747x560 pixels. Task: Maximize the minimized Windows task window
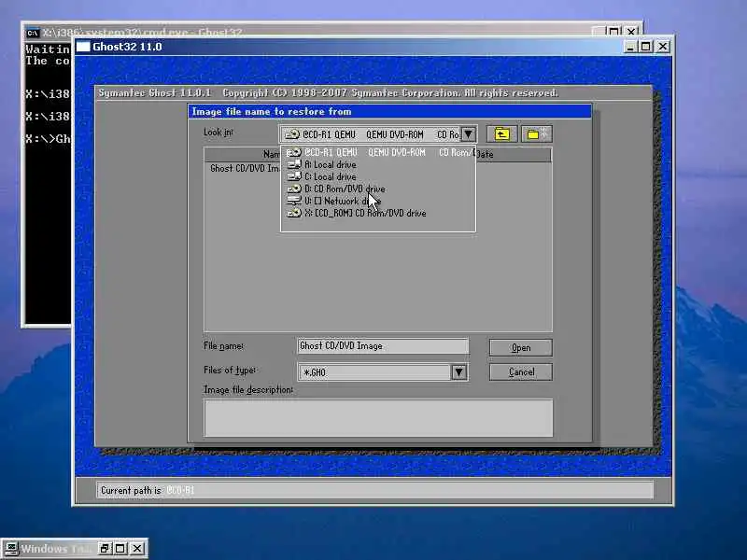click(x=120, y=549)
